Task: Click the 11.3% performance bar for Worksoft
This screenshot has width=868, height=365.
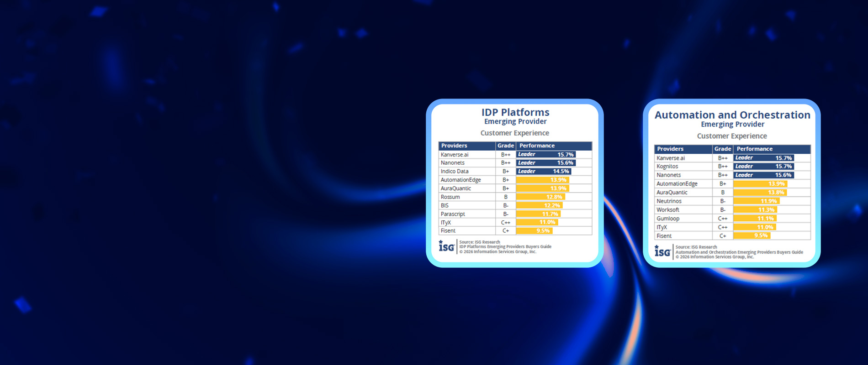Action: (755, 210)
